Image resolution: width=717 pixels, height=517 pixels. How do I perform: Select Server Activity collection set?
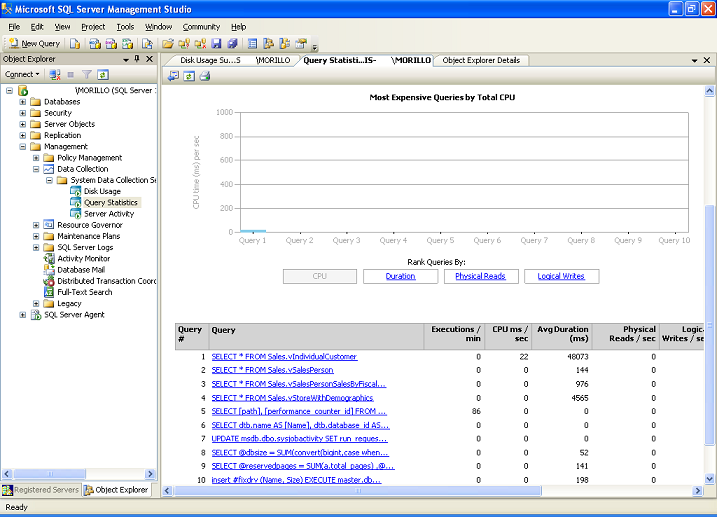point(109,213)
